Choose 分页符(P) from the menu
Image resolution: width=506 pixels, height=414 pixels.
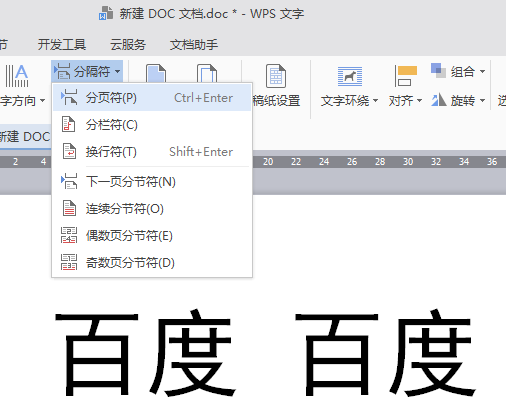[x=152, y=98]
